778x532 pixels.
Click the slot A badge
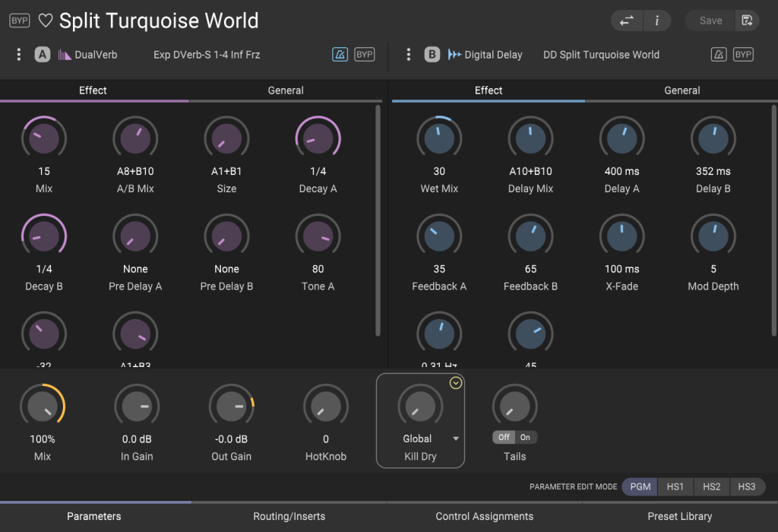point(43,55)
